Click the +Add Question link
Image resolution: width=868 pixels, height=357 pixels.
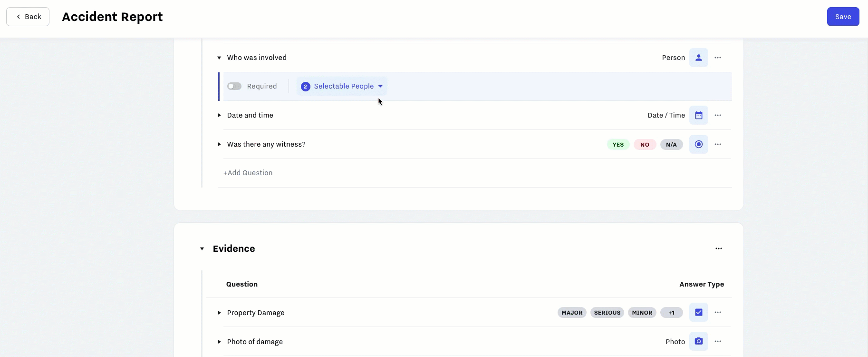[x=248, y=173]
